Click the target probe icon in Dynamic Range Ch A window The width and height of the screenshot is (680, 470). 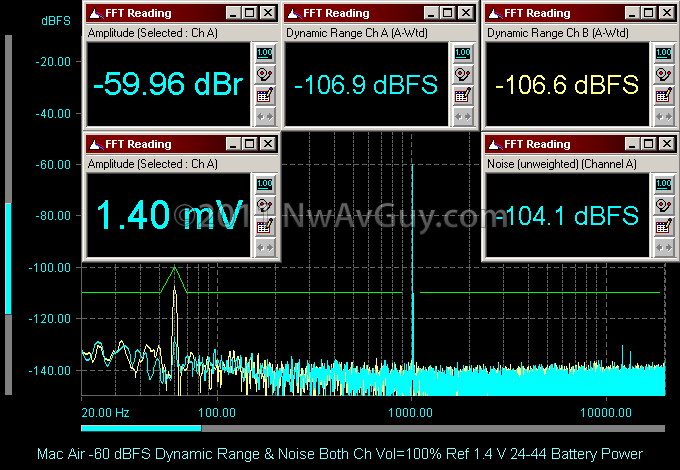462,75
